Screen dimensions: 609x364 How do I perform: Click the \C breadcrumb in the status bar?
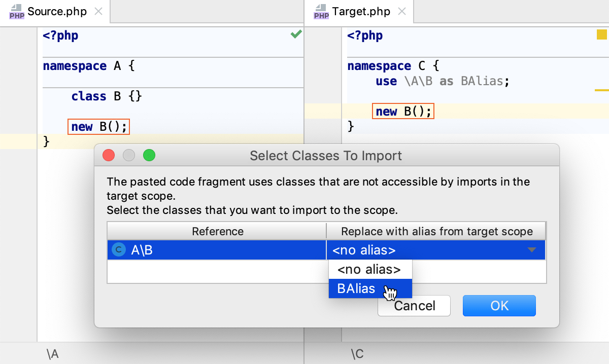coord(356,353)
